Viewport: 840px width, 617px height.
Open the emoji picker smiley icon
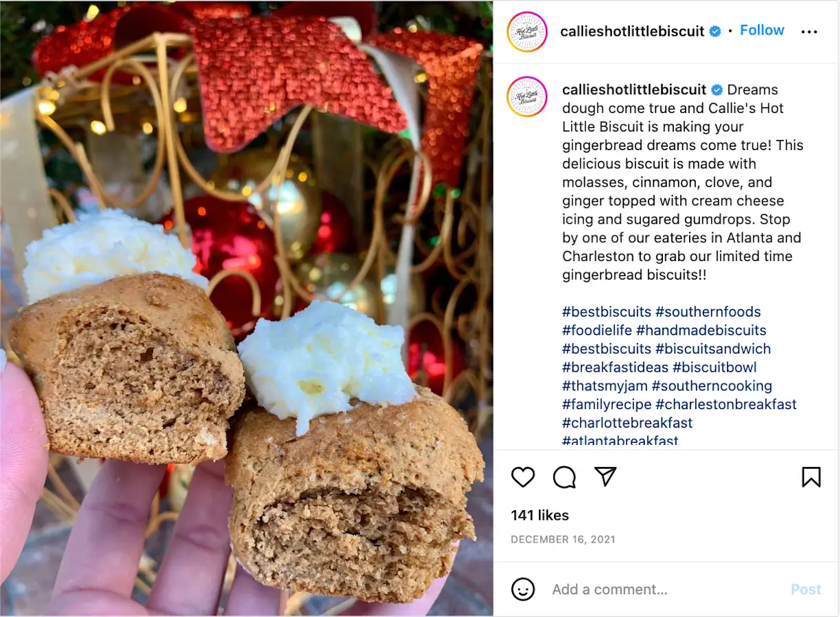click(x=523, y=589)
